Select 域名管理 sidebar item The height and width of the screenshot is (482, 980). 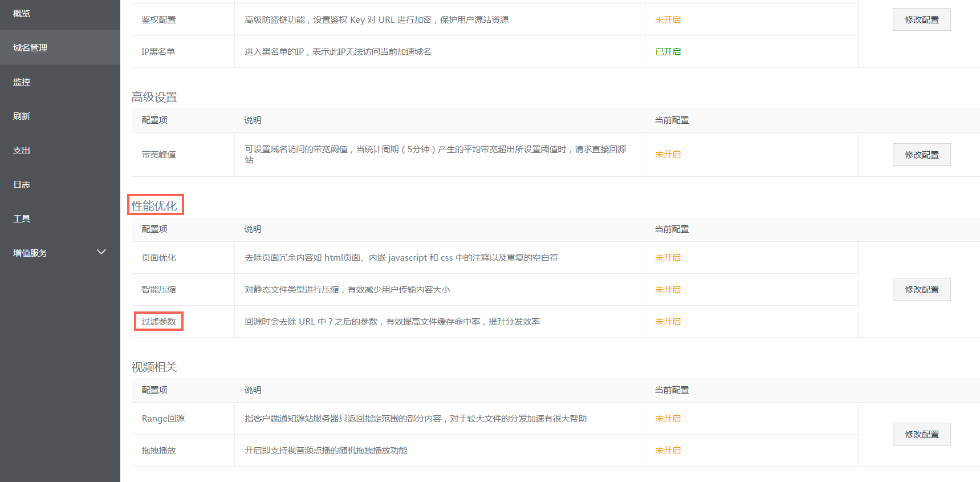tap(30, 47)
